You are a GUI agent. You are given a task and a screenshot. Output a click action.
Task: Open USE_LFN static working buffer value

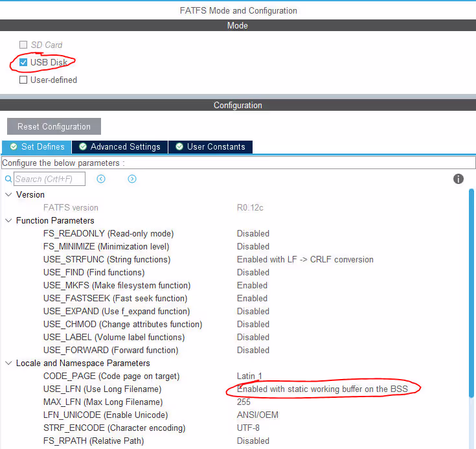click(x=323, y=389)
